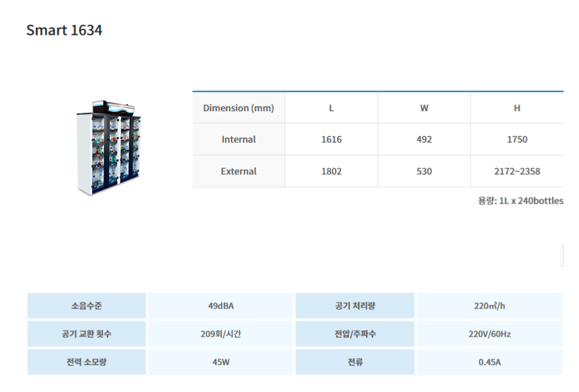579x392 pixels.
Task: Click the external height value 2172~2358
Action: click(517, 172)
